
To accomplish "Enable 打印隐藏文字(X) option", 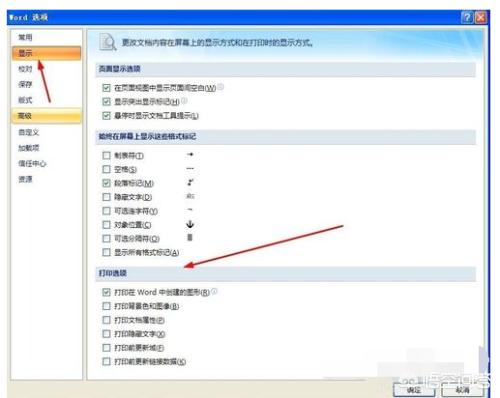I will tap(106, 334).
